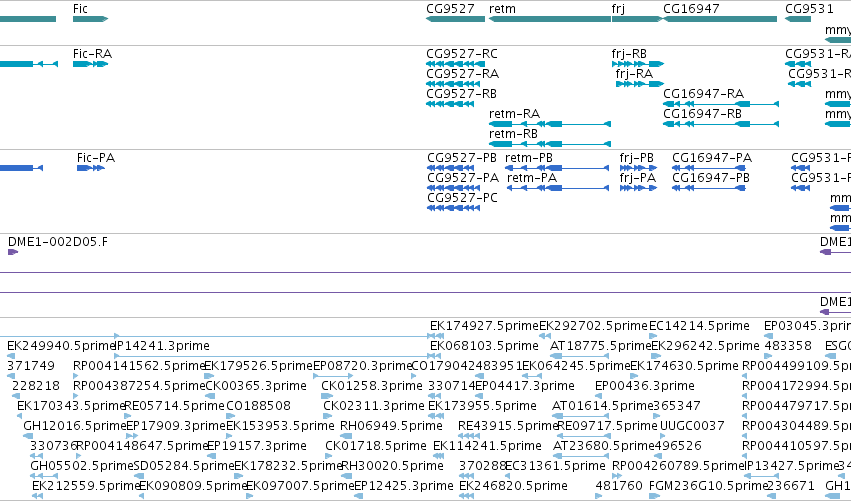Viewport: 851px width, 501px height.
Task: Open protein retm-PA
Action: click(x=532, y=178)
